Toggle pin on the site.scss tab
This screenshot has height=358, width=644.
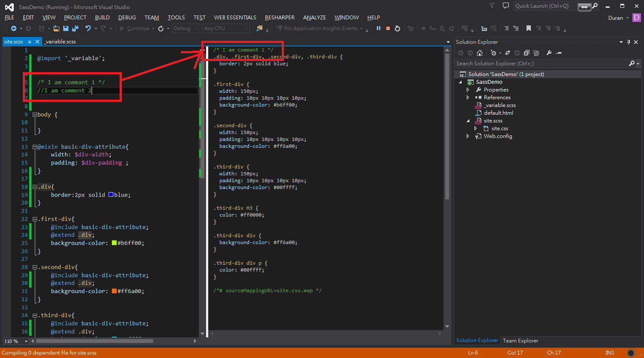29,42
